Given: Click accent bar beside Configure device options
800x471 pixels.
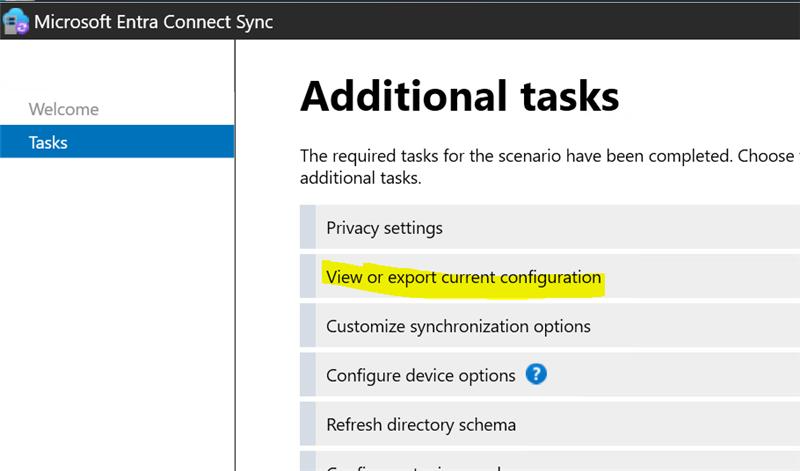Looking at the screenshot, I should point(307,376).
